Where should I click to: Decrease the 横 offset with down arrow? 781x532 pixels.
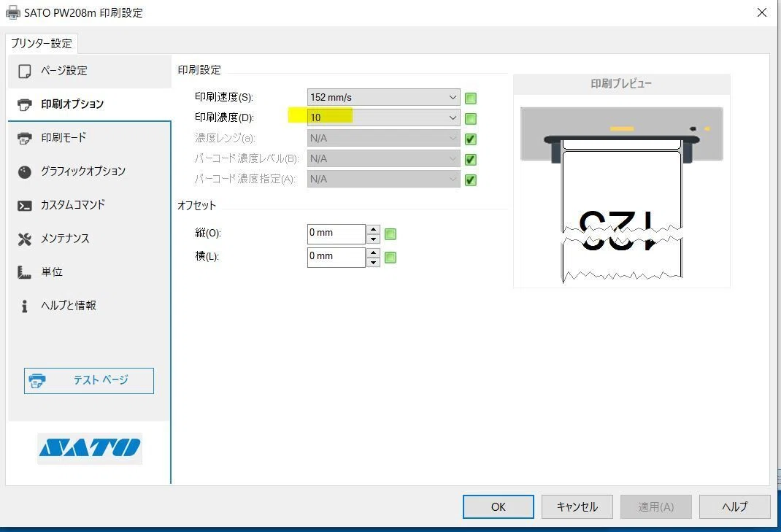(x=373, y=262)
